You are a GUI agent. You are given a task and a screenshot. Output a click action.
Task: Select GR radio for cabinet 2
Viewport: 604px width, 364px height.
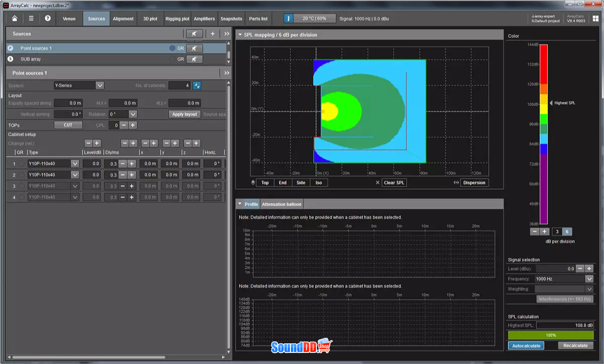21,175
